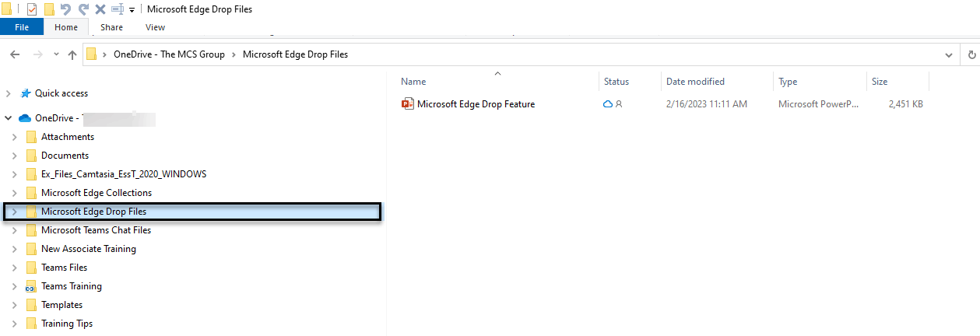Select the Training Tips folder

coord(67,324)
